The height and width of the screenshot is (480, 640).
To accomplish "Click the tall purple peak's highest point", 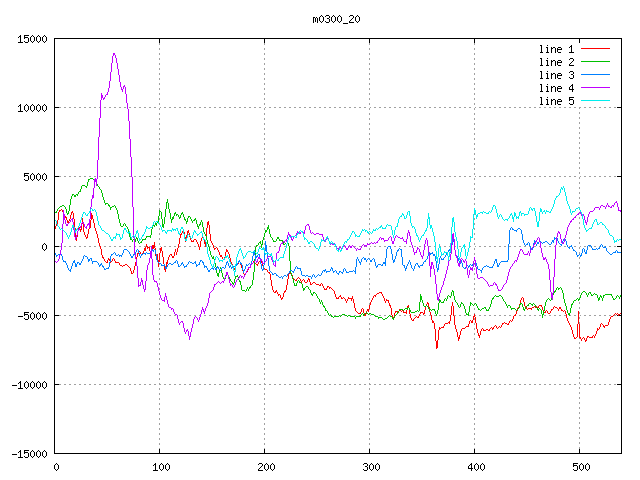I will 114,54.
